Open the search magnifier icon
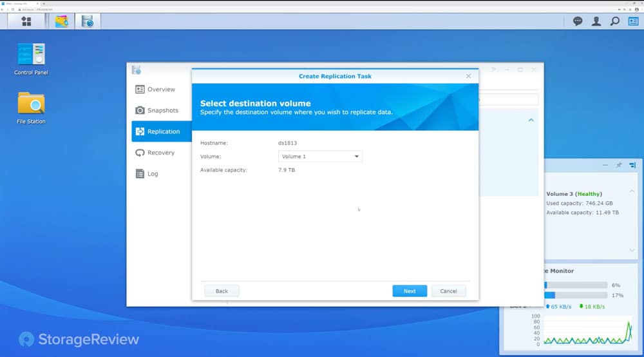The height and width of the screenshot is (357, 644). pos(615,21)
